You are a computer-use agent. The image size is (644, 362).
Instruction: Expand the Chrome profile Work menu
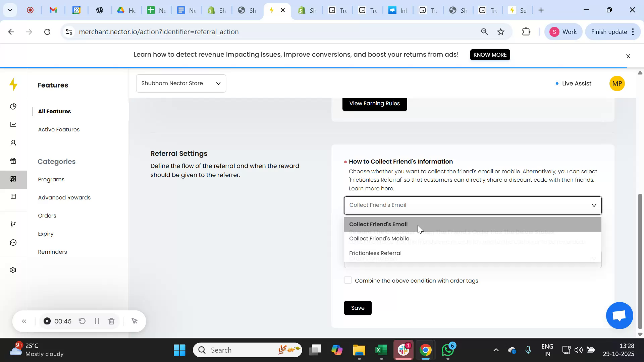coord(563,32)
